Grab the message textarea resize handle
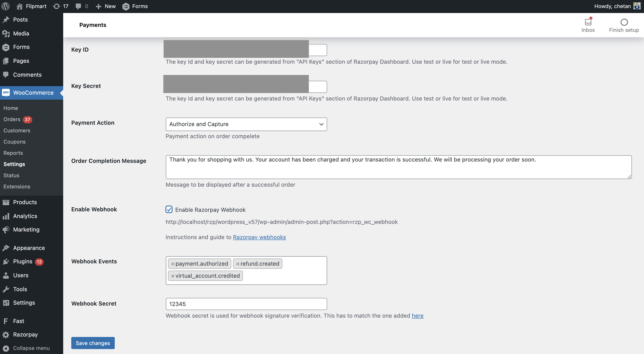644x354 pixels. 629,176
